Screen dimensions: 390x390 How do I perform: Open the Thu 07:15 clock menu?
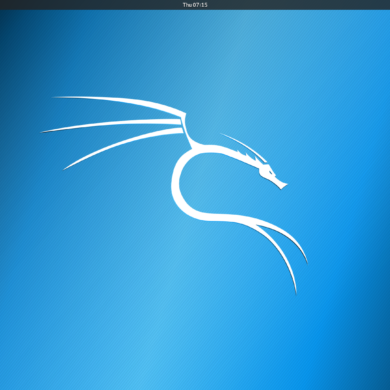[x=195, y=5]
